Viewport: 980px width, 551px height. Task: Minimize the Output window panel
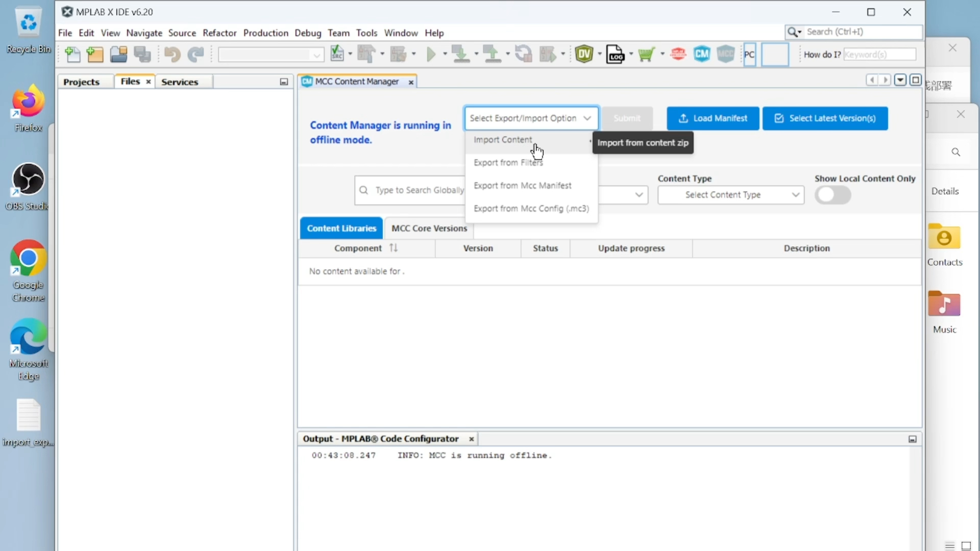tap(913, 439)
